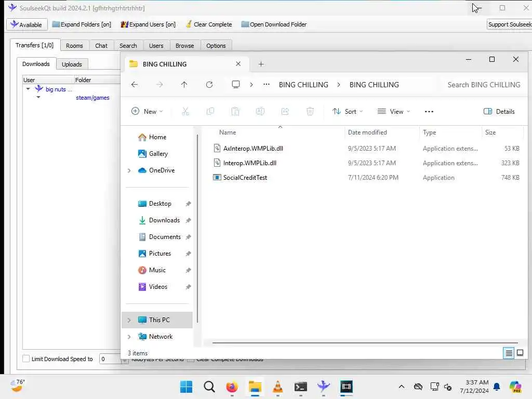This screenshot has height=399, width=532.
Task: Switch to the Chat tab
Action: click(101, 46)
